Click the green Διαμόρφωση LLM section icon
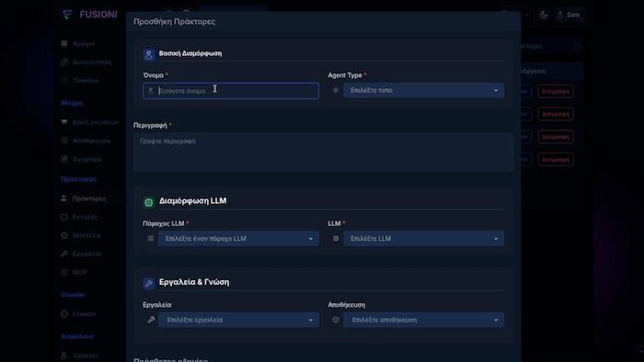The image size is (644, 362). 149,202
